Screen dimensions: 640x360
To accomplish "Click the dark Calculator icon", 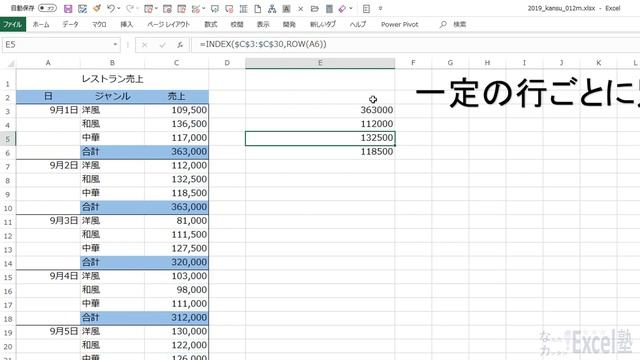I will (x=329, y=9).
